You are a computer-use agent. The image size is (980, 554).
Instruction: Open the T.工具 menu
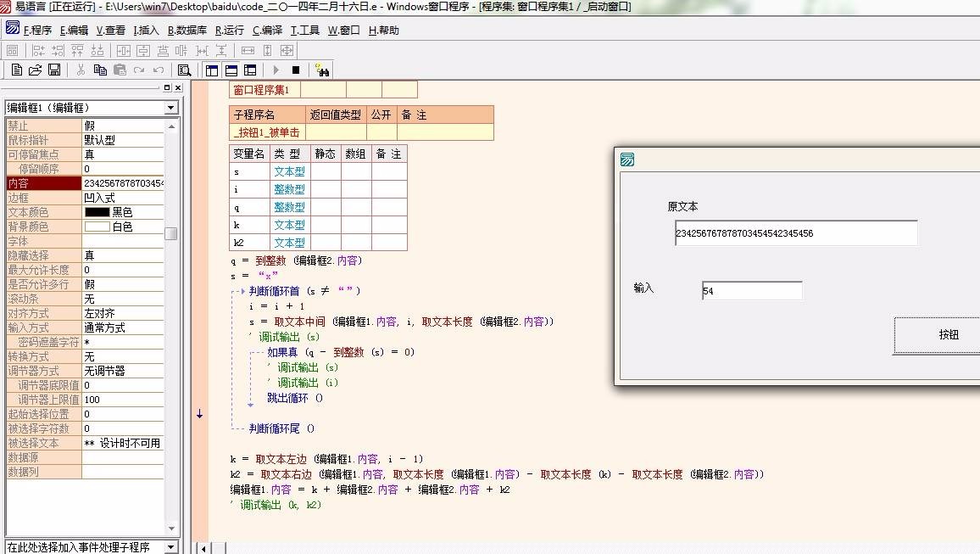pos(304,30)
